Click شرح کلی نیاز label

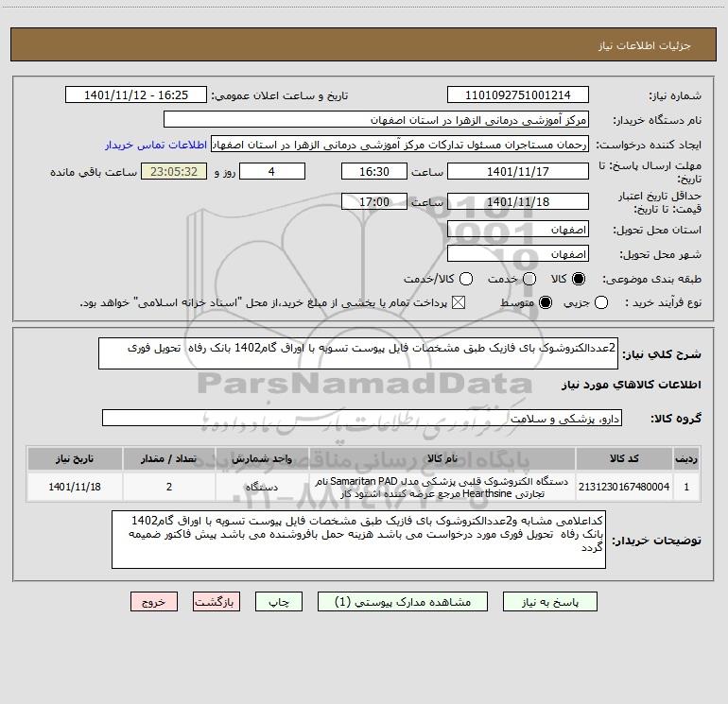pos(662,354)
